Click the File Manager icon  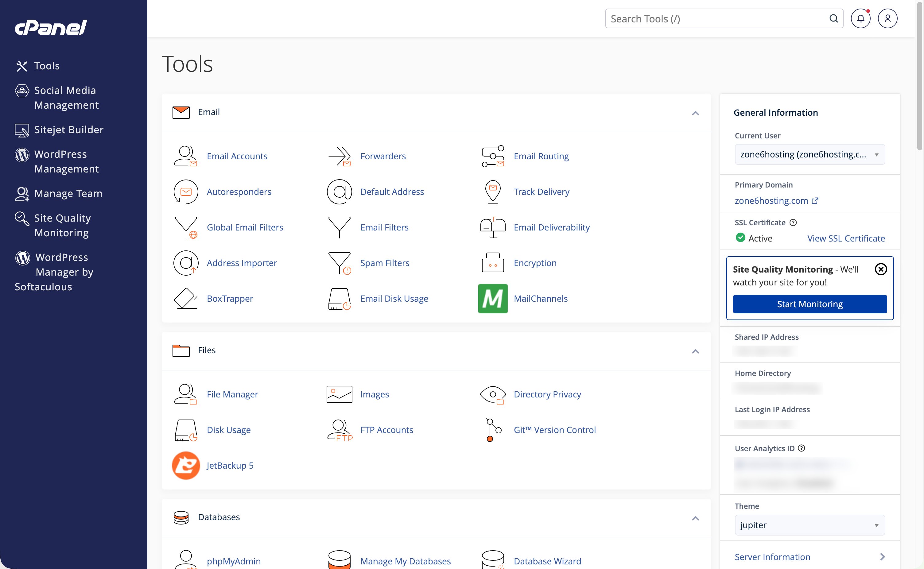[185, 394]
